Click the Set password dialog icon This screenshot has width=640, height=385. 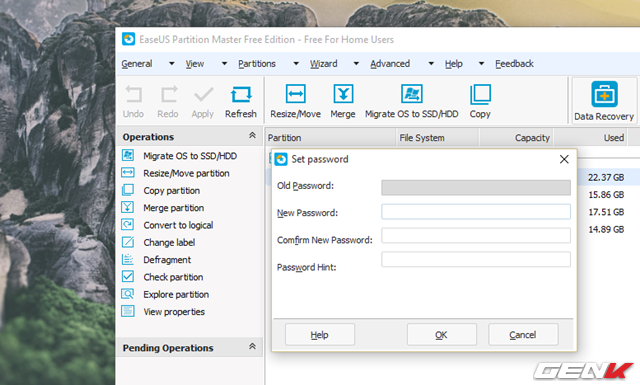[281, 159]
